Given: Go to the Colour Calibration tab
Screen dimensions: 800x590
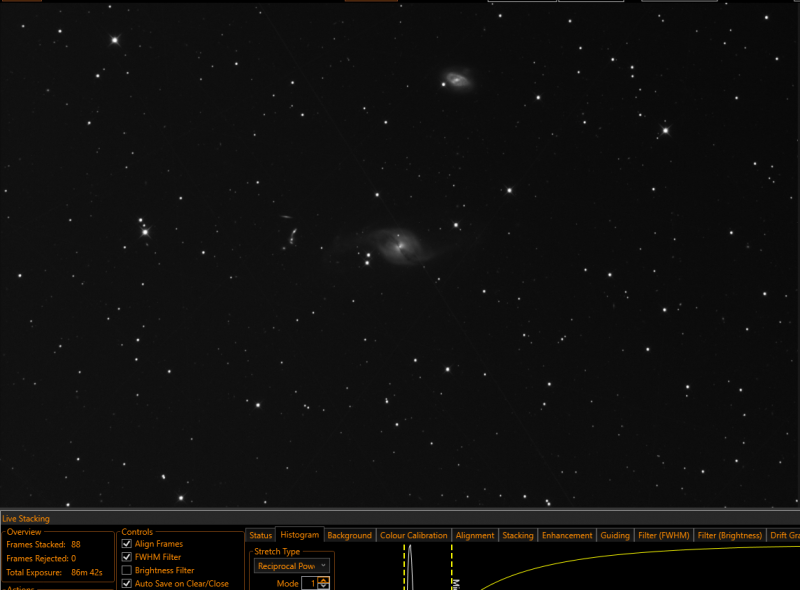Looking at the screenshot, I should point(413,535).
